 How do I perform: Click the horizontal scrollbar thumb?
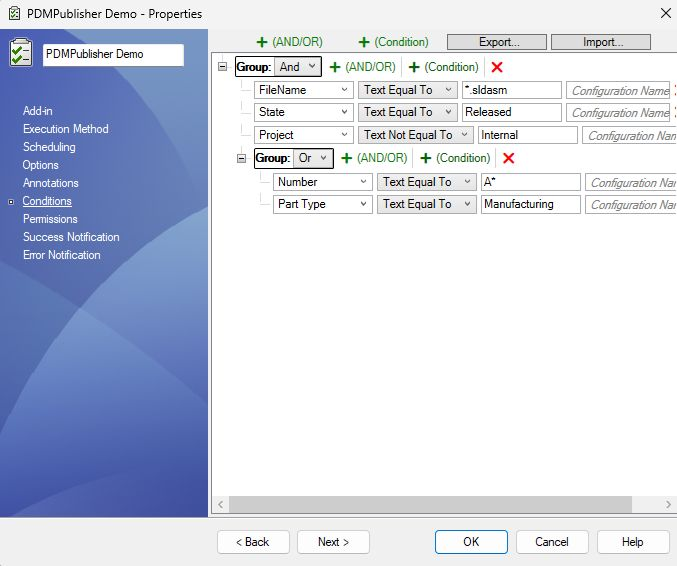click(430, 504)
